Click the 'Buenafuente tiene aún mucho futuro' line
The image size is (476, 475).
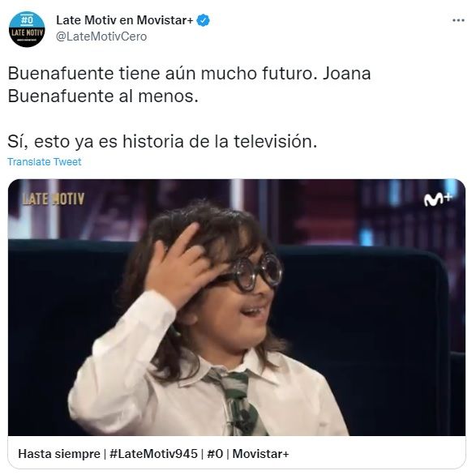click(x=160, y=74)
